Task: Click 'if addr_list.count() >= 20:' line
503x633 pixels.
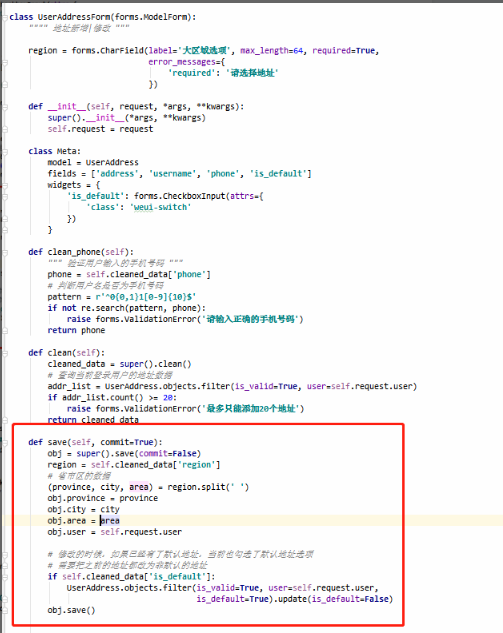Action: point(112,398)
